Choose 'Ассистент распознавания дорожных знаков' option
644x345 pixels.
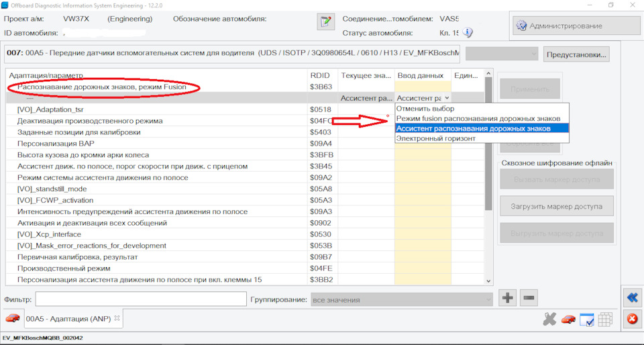[x=482, y=129]
